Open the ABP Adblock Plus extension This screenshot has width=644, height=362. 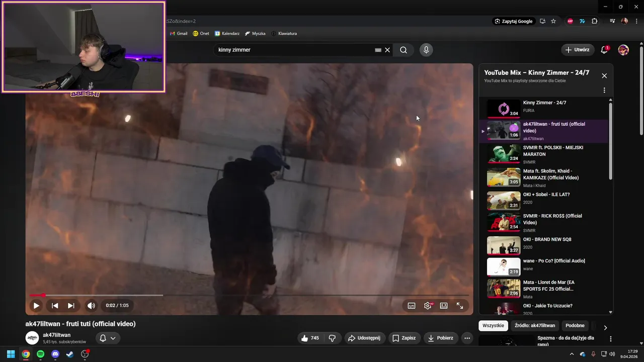click(570, 21)
